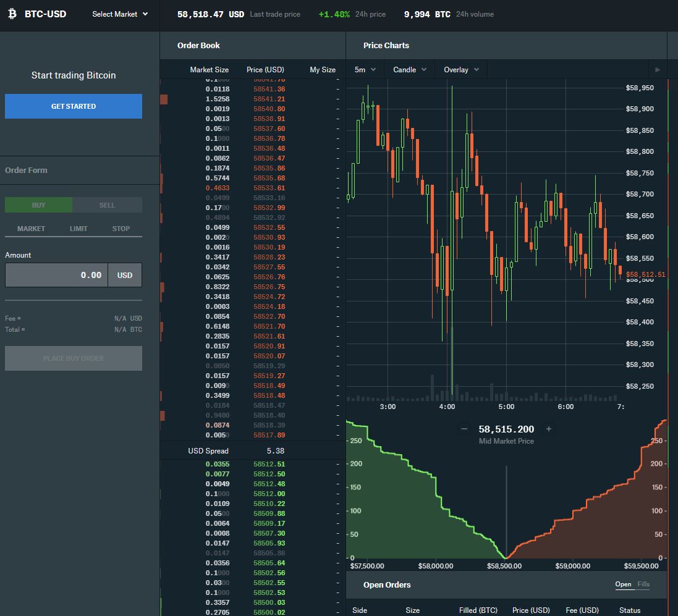The image size is (678, 616).
Task: Select ask price 58526.75
Action: 269,287
